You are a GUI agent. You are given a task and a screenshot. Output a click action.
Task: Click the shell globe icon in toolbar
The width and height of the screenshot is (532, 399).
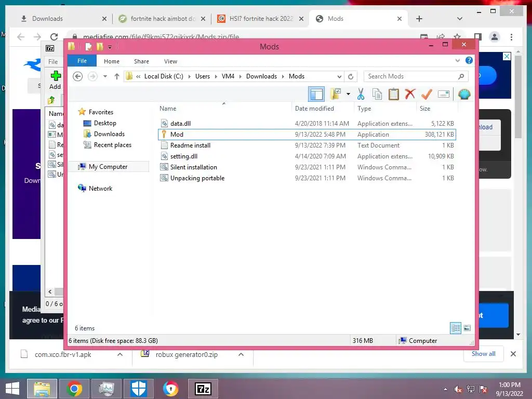click(x=464, y=94)
